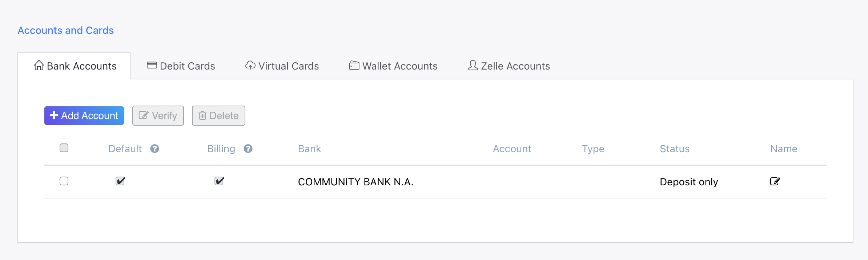Click the cloud icon on Virtual Cards tab
Screen dimensions: 868x260
(250, 66)
